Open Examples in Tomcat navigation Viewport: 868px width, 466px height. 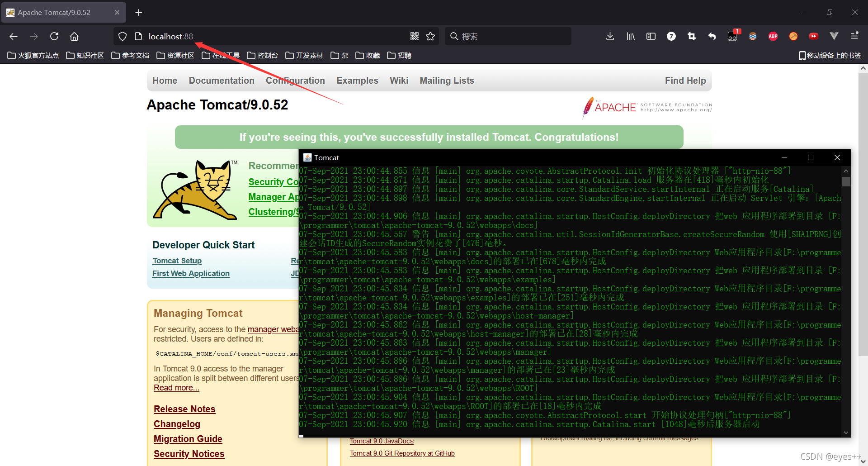pos(357,81)
